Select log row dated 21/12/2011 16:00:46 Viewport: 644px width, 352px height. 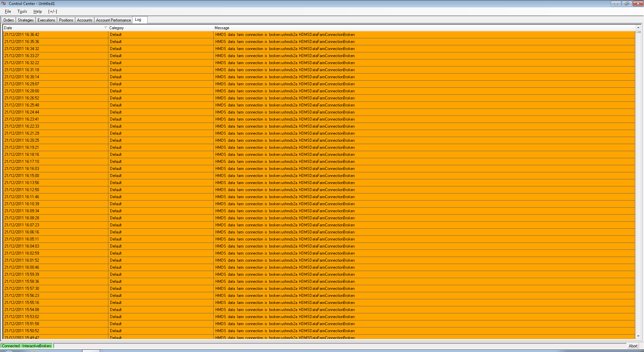pyautogui.click(x=319, y=267)
